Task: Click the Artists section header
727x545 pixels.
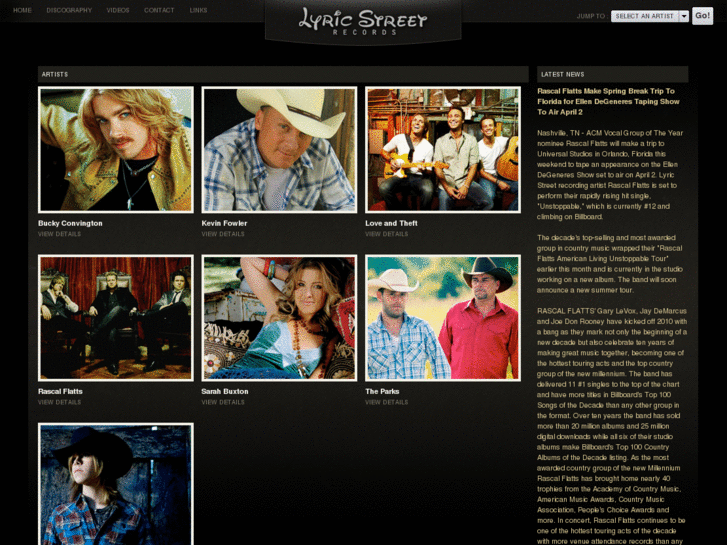Action: pyautogui.click(x=283, y=74)
